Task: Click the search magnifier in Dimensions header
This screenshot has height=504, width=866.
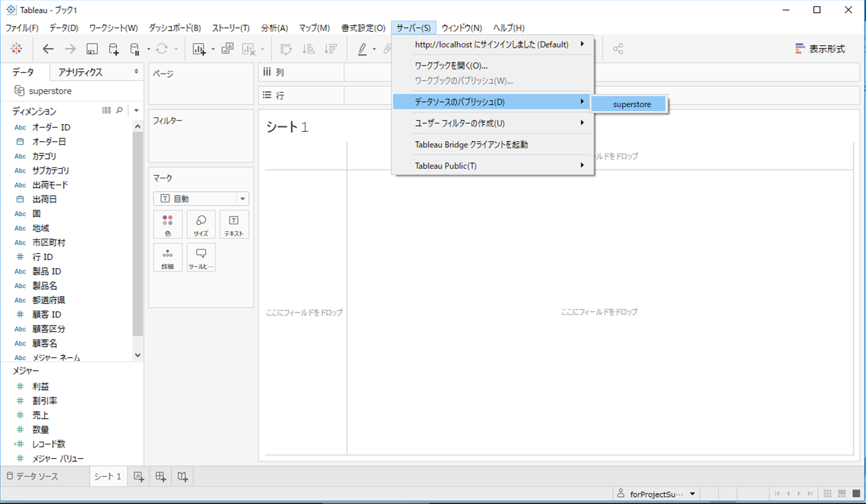Action: 119,110
